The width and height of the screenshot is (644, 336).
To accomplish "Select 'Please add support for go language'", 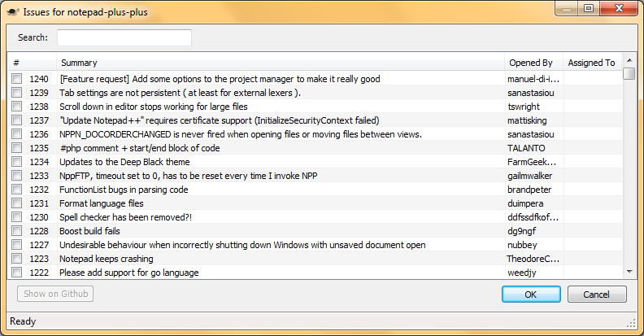I will pyautogui.click(x=129, y=273).
